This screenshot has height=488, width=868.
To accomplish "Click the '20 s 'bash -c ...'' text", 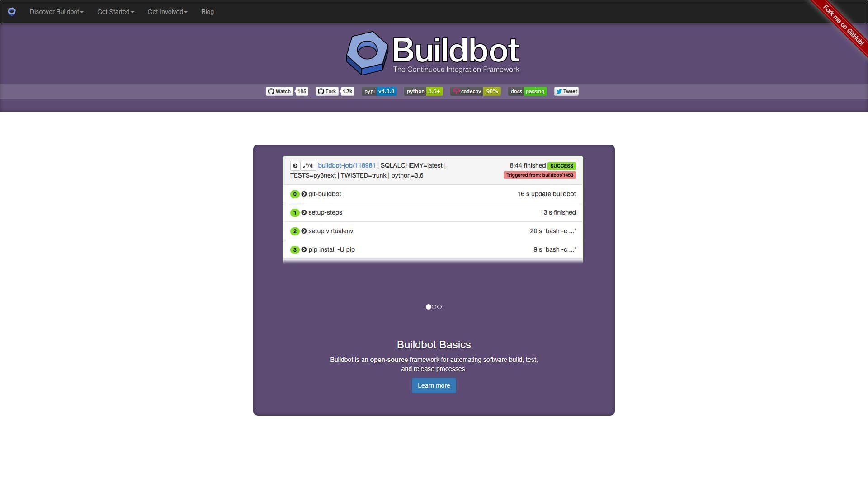I will pos(553,231).
